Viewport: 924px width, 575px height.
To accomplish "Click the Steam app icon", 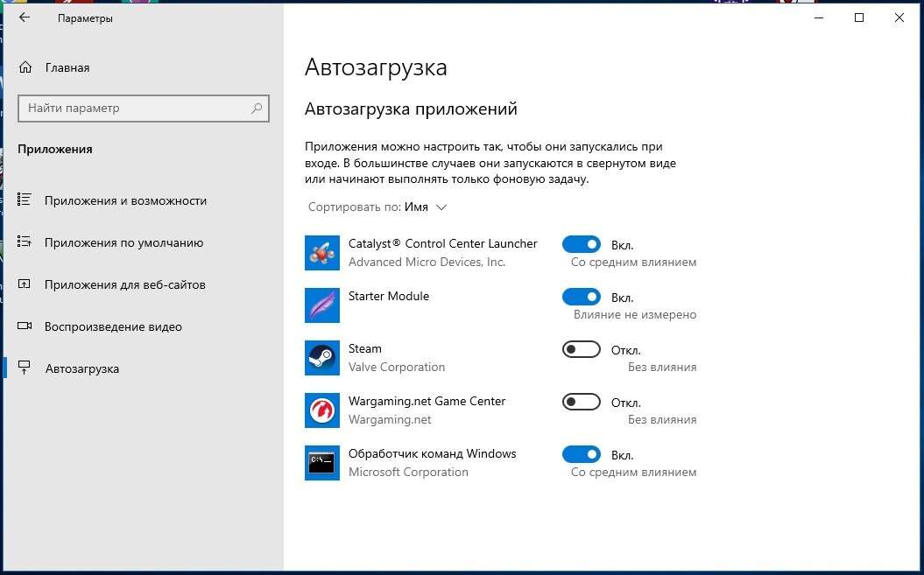I will coord(321,358).
